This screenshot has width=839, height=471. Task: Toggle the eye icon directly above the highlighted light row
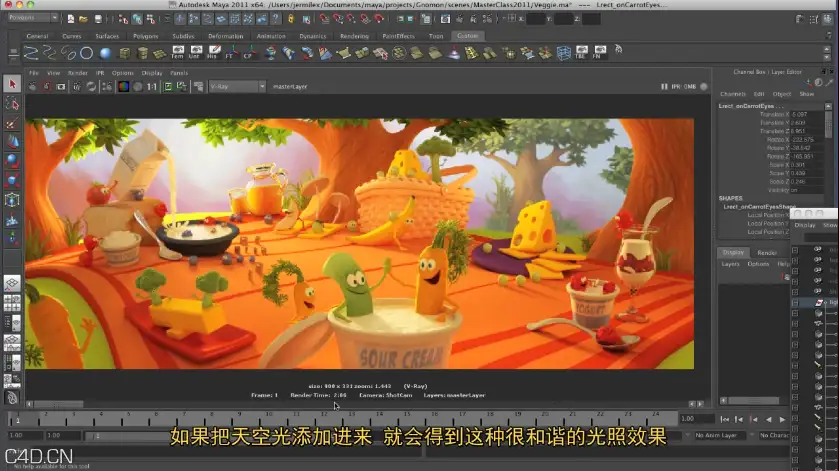818,291
